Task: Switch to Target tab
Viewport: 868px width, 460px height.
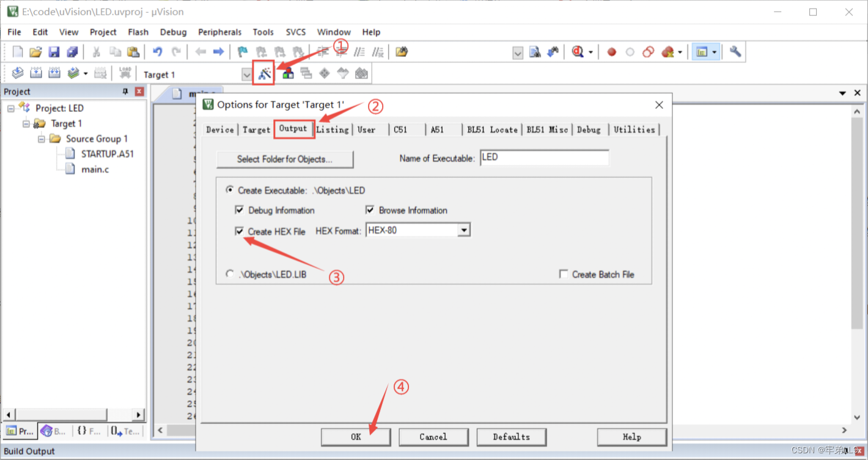Action: pos(256,130)
